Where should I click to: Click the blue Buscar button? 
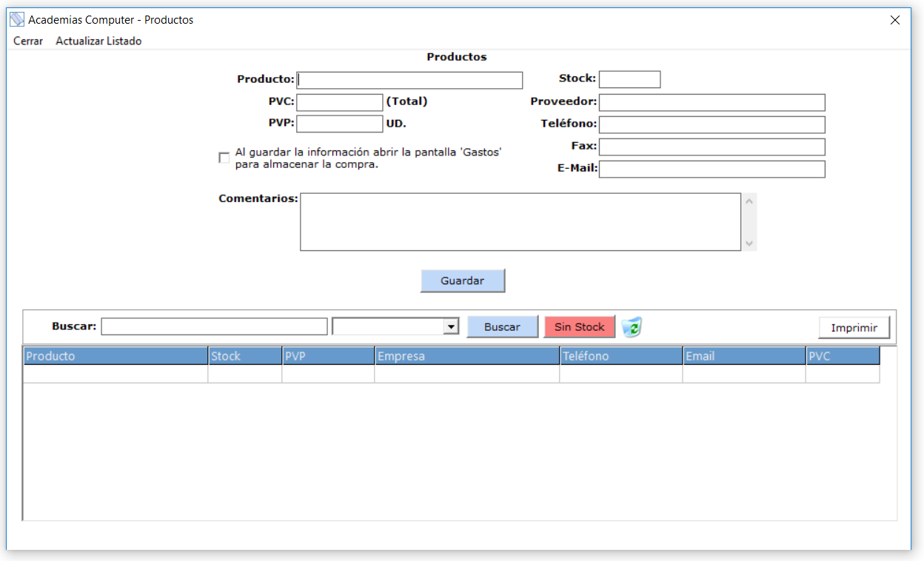pos(502,327)
